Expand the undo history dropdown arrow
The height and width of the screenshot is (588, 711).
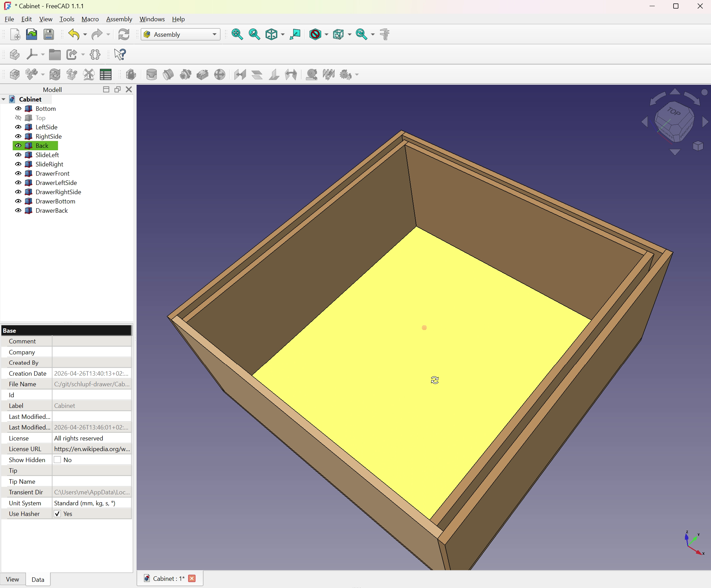[85, 34]
